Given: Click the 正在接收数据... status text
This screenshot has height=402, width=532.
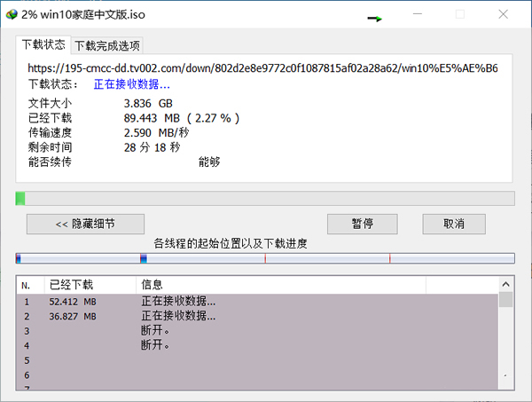Looking at the screenshot, I should [131, 84].
